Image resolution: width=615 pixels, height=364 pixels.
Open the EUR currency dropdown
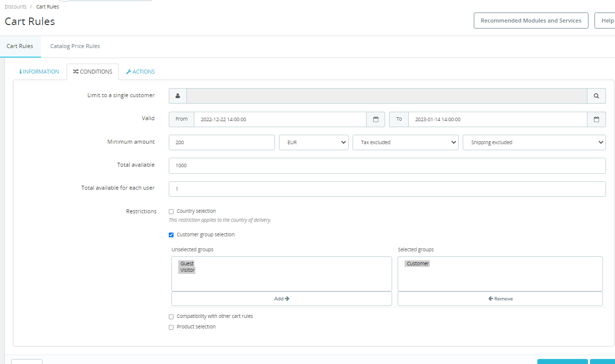(x=314, y=142)
